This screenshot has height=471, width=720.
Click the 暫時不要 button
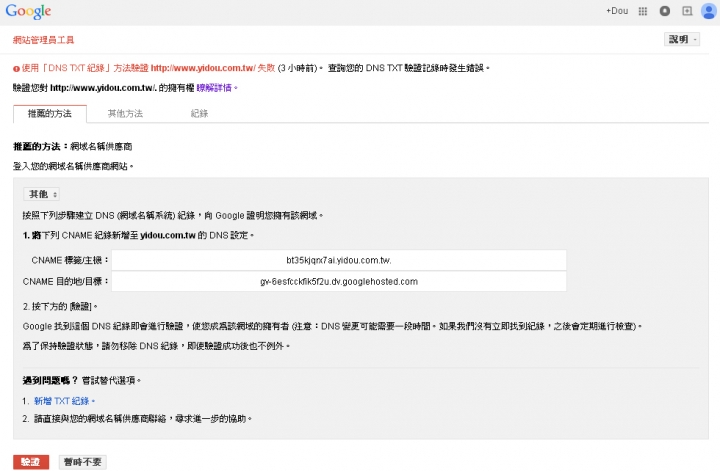tap(83, 462)
